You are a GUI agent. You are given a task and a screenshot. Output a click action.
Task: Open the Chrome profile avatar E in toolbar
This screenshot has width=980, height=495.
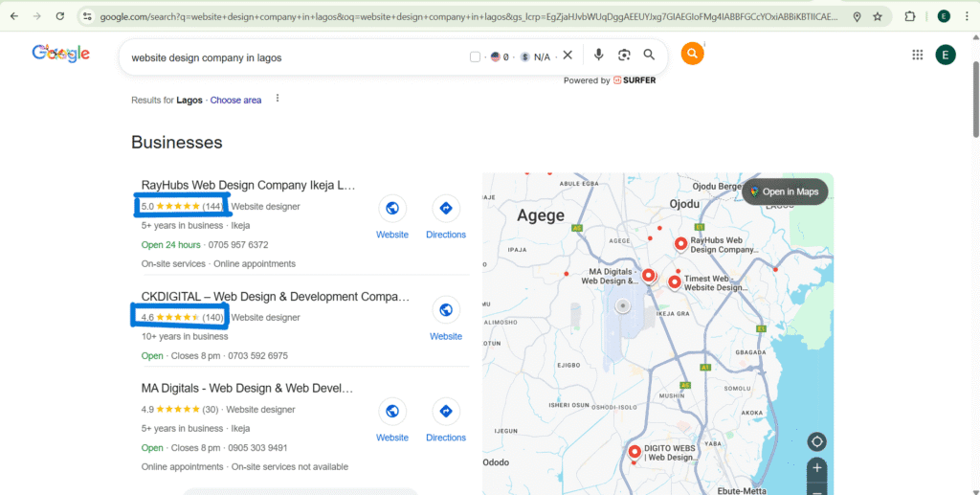[x=944, y=17]
